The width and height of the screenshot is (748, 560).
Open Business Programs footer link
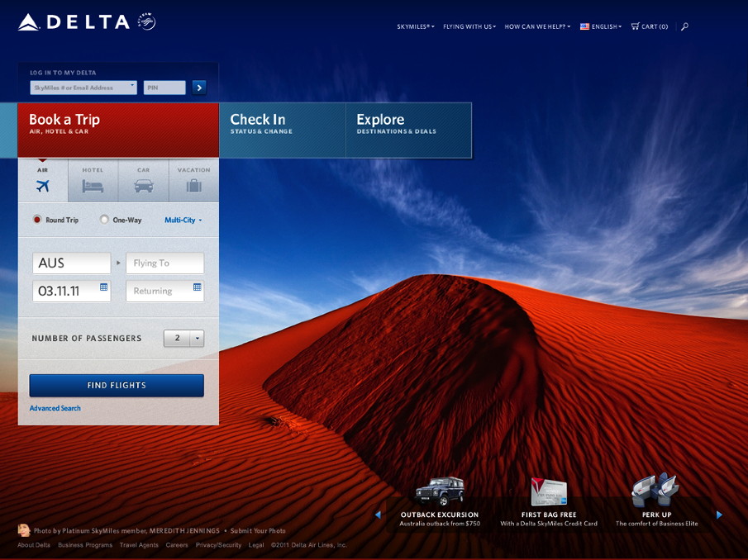coord(85,545)
